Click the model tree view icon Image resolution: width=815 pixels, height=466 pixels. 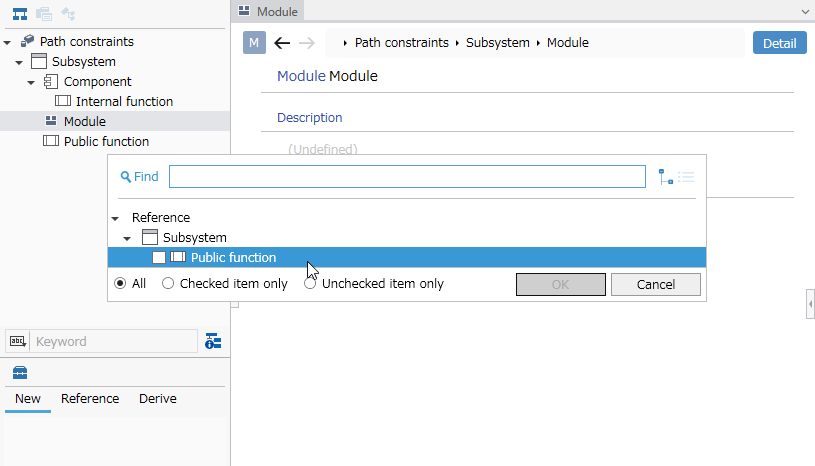(x=20, y=14)
